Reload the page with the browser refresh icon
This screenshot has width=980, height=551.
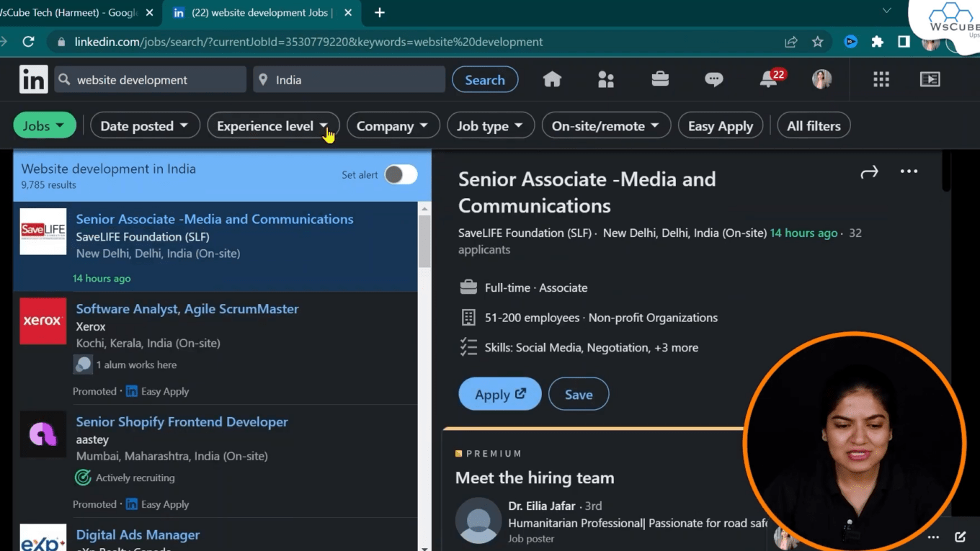tap(28, 42)
